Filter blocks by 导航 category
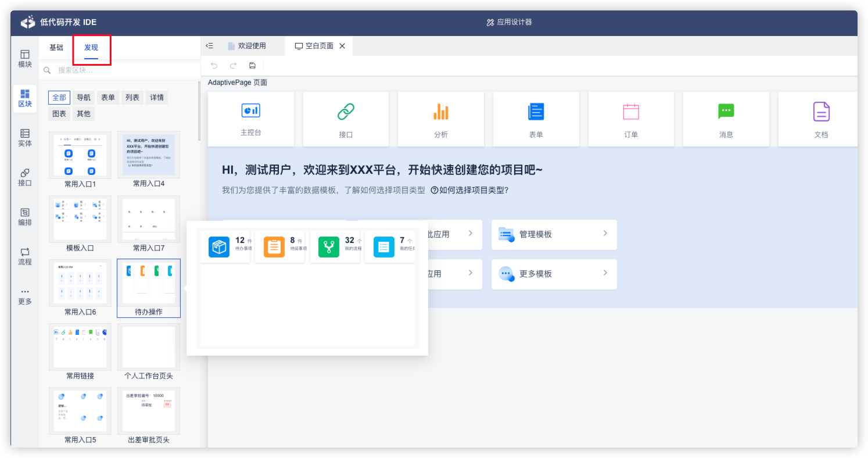868x458 pixels. pos(84,98)
